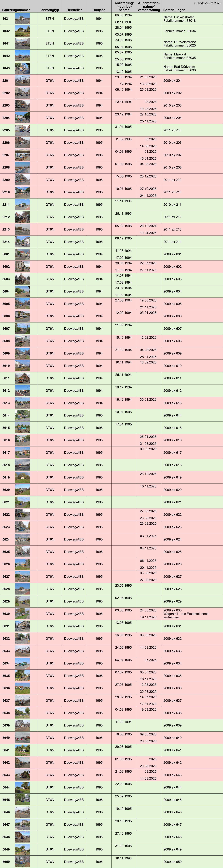Screen dimensions: 223x868
Task: Open the photo thumbnail for vehicle 1031
Action: [22, 18]
